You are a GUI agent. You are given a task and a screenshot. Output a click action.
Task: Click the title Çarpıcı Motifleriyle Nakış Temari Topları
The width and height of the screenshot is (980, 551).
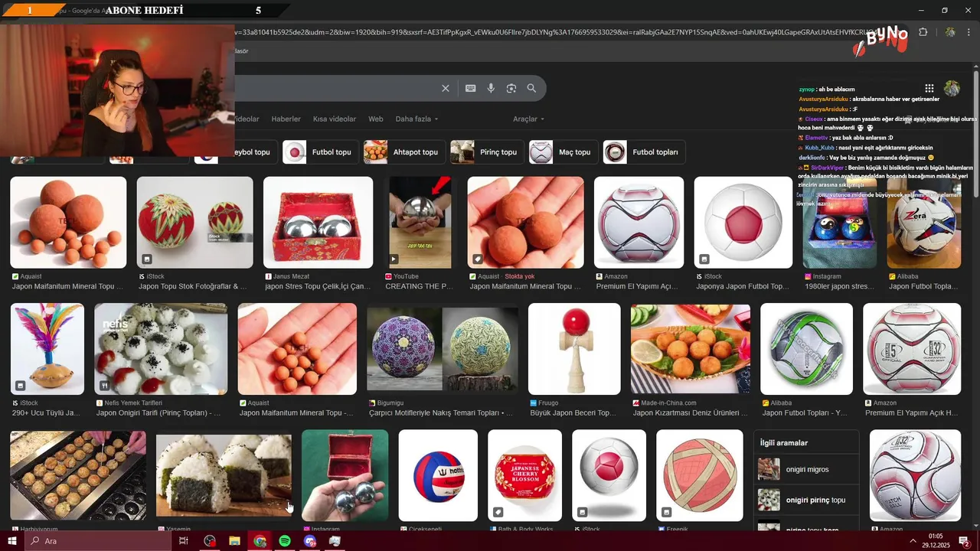(x=440, y=413)
